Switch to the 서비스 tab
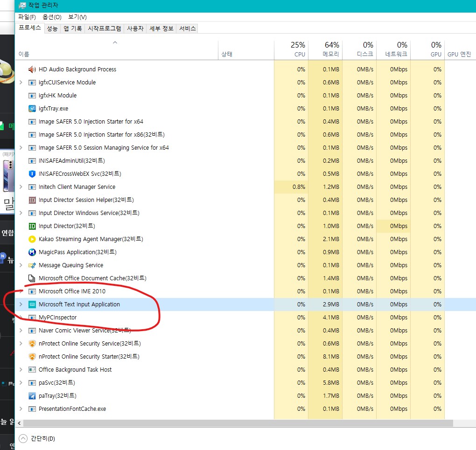Image resolution: width=476 pixels, height=450 pixels. pyautogui.click(x=187, y=28)
